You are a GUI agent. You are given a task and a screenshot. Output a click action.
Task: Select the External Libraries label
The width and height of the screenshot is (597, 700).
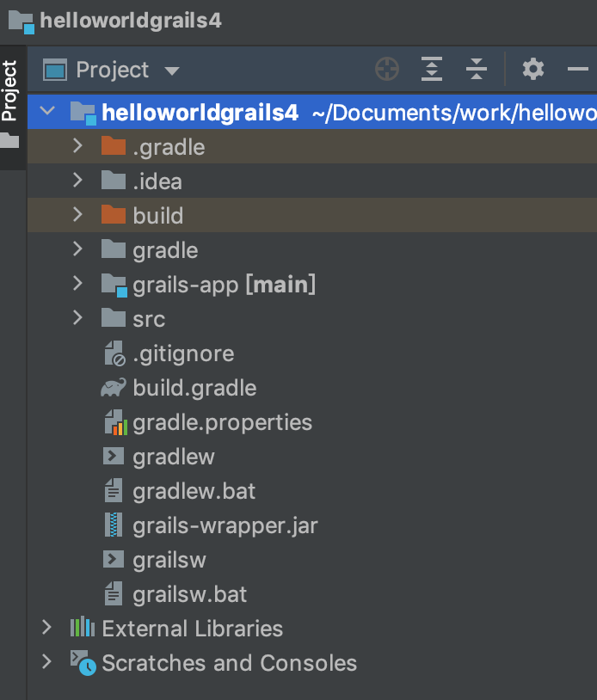(193, 629)
